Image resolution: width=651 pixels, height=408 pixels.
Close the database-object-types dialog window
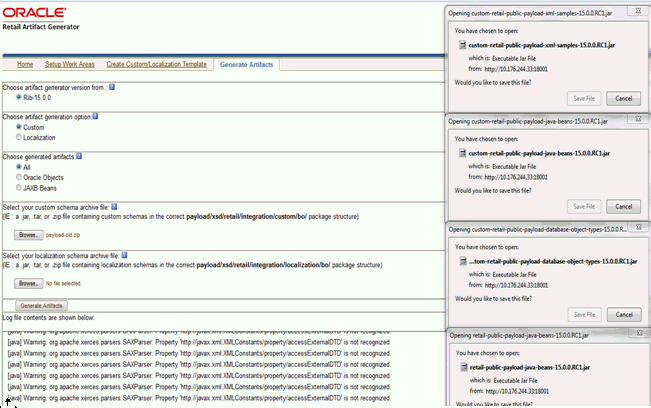tap(639, 227)
